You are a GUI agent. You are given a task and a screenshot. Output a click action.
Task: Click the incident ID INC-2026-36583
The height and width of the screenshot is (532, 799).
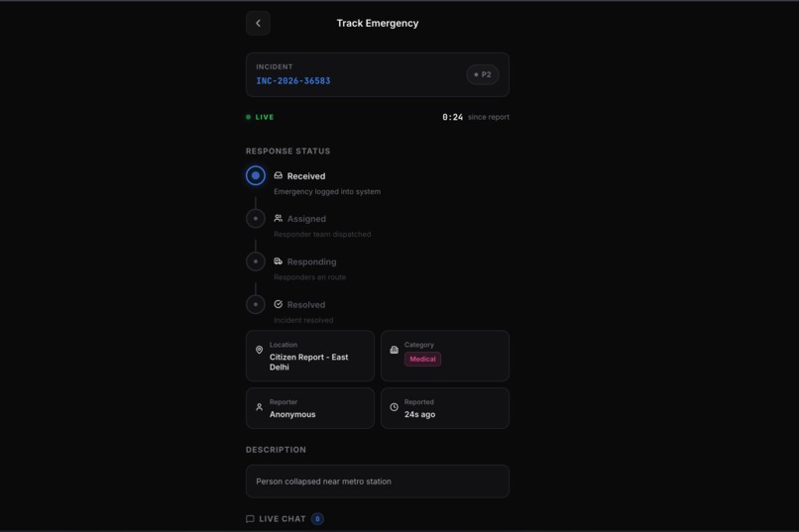[293, 81]
